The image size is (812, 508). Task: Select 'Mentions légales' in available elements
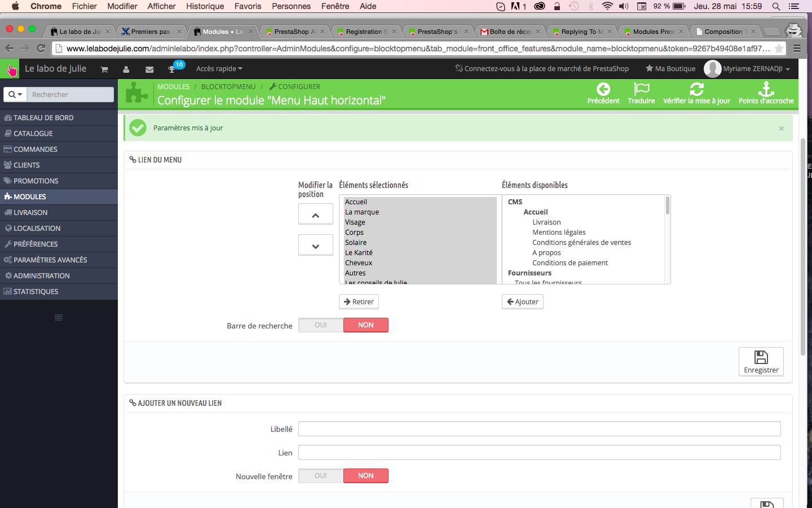click(x=559, y=233)
